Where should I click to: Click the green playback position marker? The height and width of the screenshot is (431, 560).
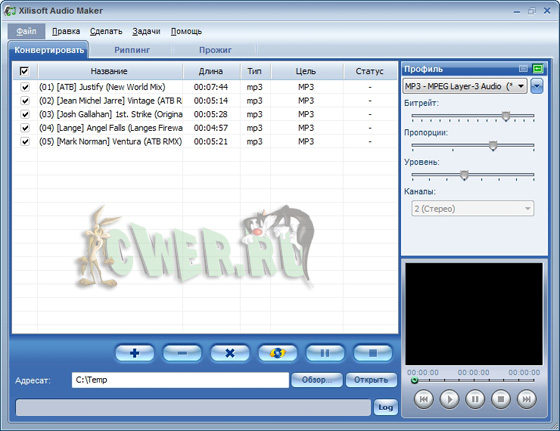414,380
